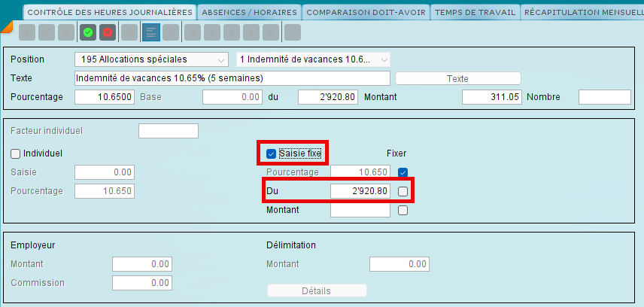Click the Saisie field showing 0.00
Image resolution: width=644 pixels, height=307 pixels.
tap(105, 172)
